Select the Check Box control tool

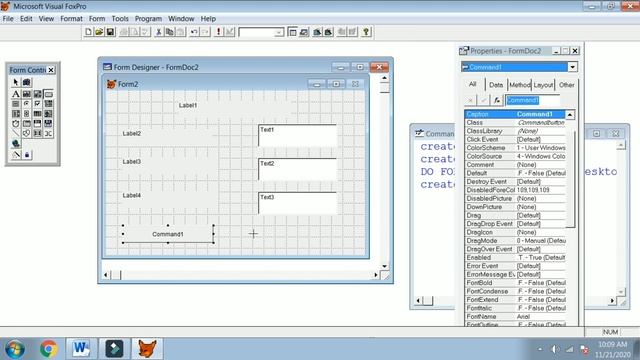point(38,104)
